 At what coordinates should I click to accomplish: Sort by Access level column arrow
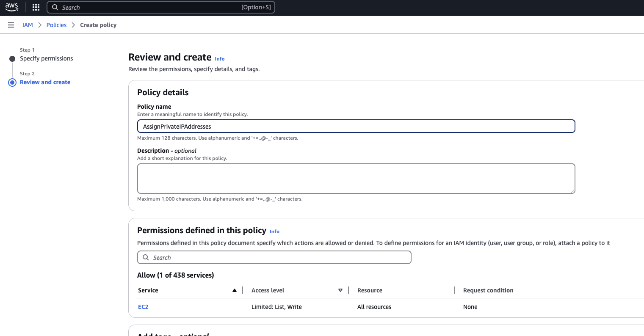[x=340, y=290]
